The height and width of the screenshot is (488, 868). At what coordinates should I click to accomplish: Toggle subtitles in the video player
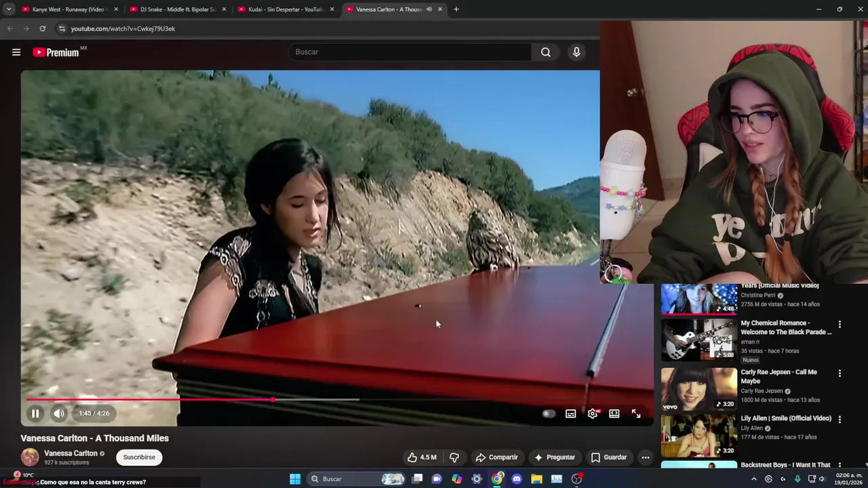(x=571, y=413)
